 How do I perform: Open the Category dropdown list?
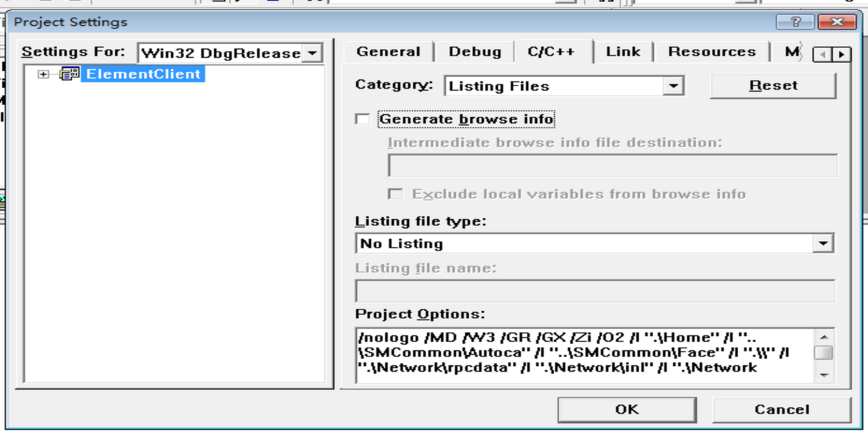point(672,86)
